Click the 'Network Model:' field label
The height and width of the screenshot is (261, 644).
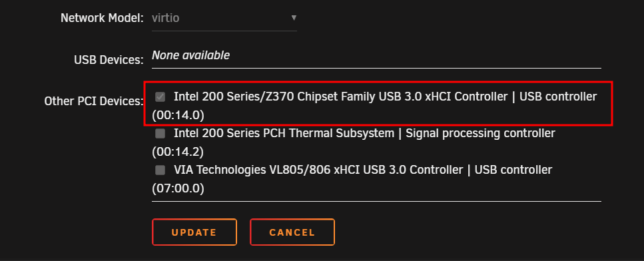point(102,19)
